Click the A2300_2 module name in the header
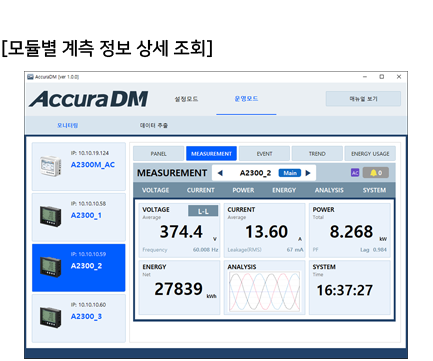This screenshot has width=433, height=361. click(x=255, y=173)
